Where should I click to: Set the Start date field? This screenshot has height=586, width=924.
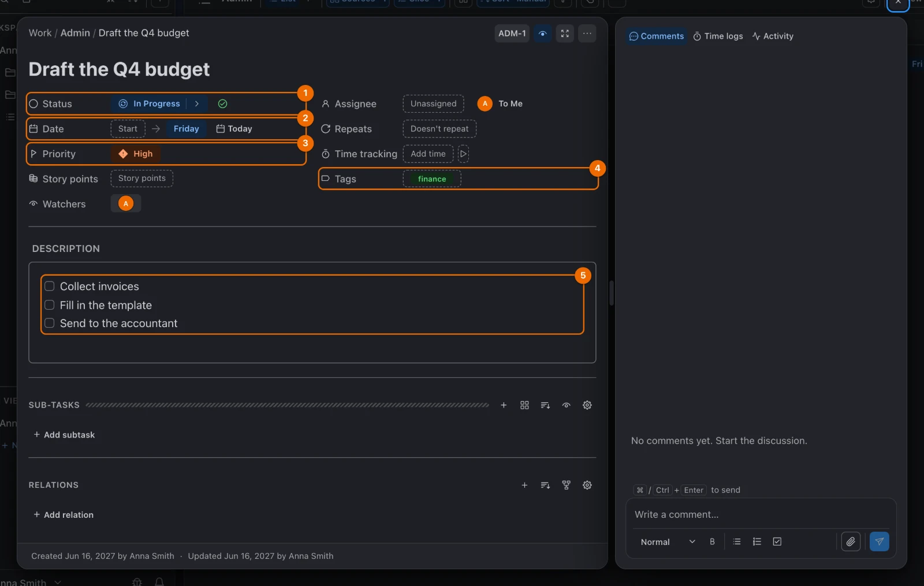[x=128, y=129]
